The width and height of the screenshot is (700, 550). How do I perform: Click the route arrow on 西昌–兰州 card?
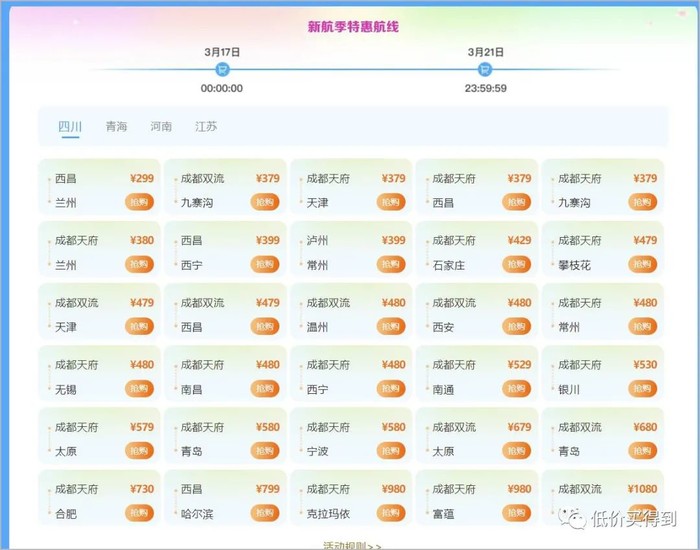(x=48, y=190)
